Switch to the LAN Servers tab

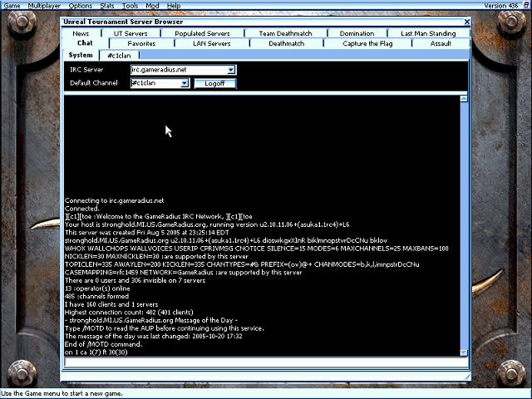coord(212,43)
